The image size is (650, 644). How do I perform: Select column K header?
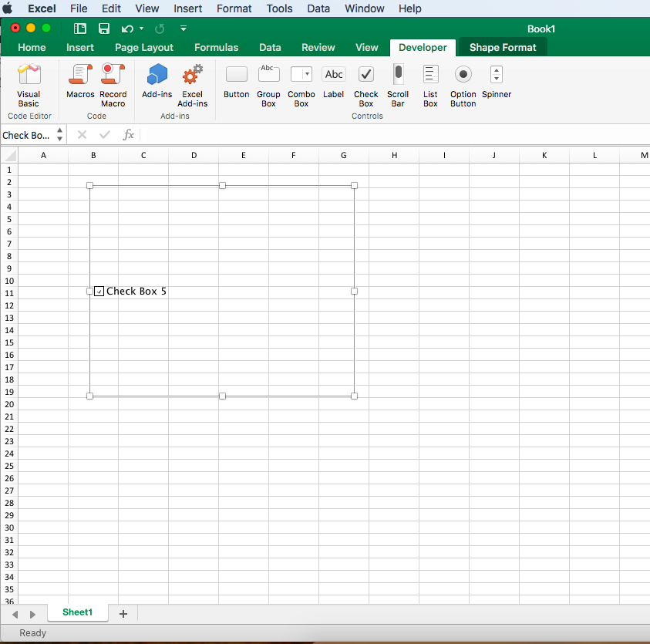[544, 156]
